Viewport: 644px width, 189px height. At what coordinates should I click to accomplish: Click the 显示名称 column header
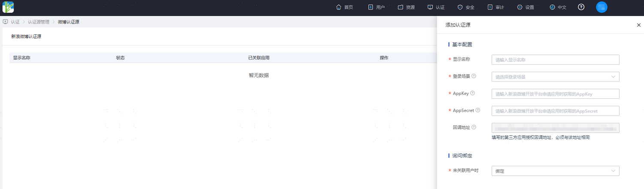point(21,58)
